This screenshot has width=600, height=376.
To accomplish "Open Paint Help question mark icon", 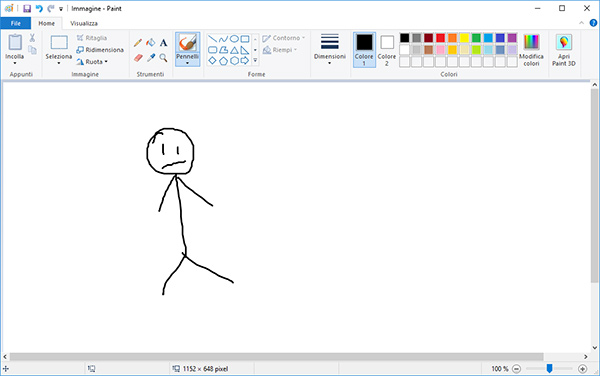I will point(593,23).
